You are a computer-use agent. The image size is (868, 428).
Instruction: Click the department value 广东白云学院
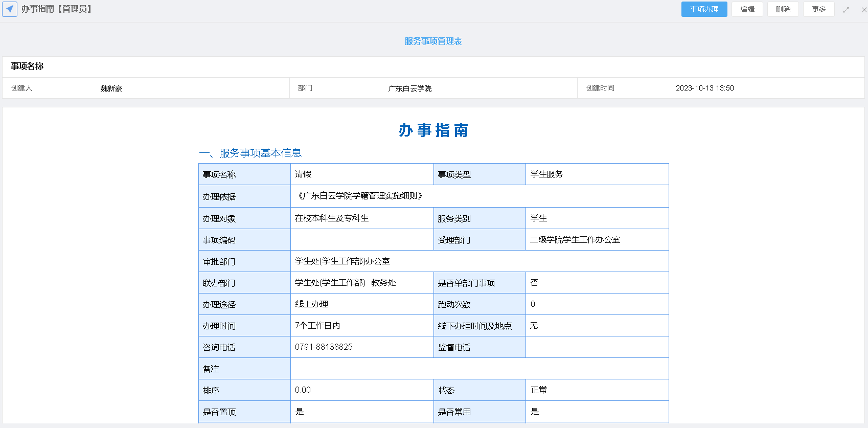[409, 88]
